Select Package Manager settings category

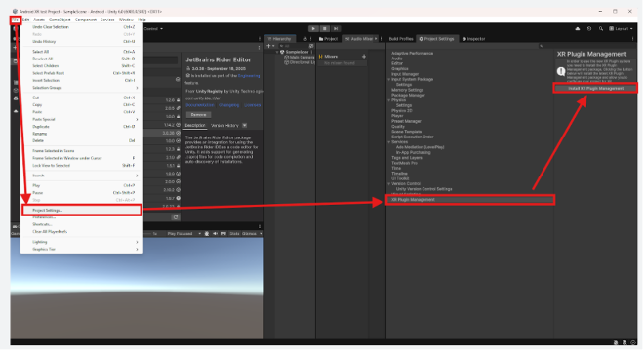click(x=408, y=96)
